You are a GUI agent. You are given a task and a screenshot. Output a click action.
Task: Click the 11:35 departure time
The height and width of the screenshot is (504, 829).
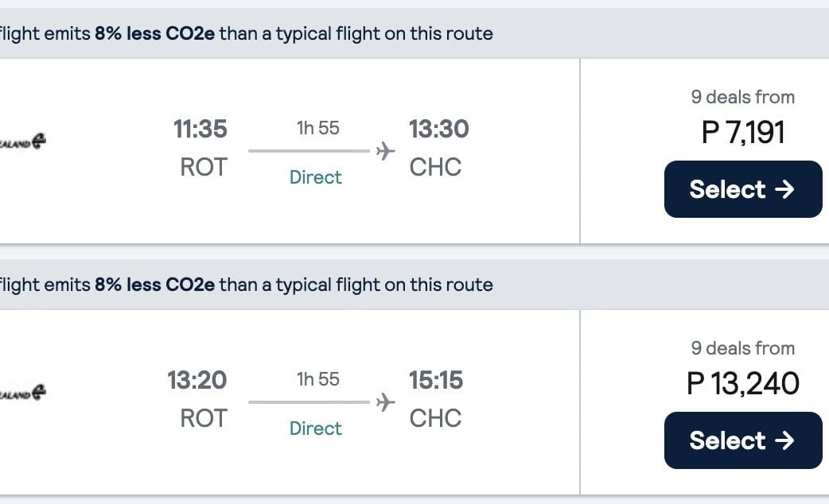(x=200, y=129)
